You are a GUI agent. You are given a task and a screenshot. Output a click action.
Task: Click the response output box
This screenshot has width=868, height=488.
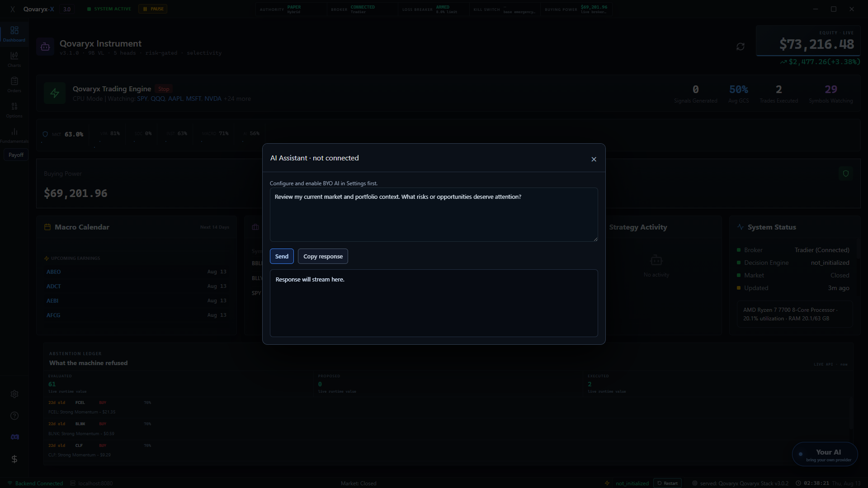[434, 303]
